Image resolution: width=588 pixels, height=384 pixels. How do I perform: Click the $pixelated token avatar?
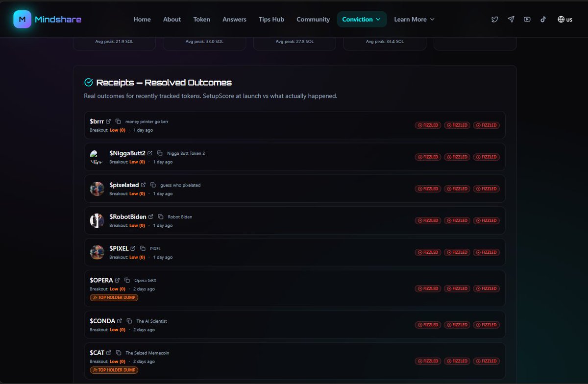97,189
